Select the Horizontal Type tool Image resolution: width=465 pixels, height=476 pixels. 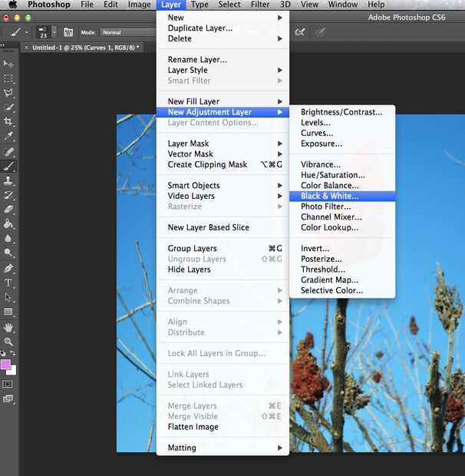coord(8,283)
